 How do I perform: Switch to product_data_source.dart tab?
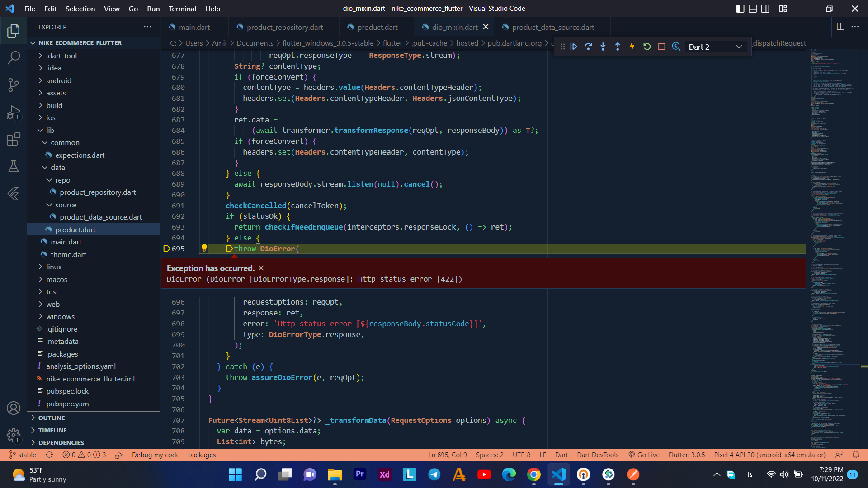[x=552, y=27]
